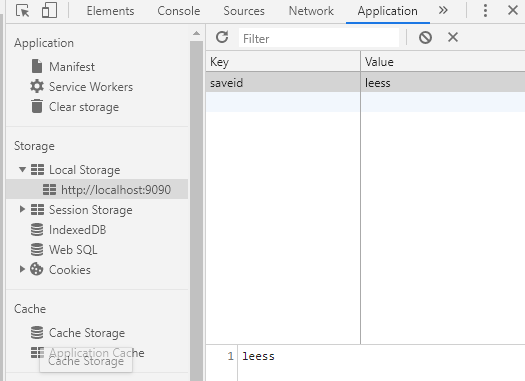Delete selected entry with X icon
Screen dimensions: 525x381
click(x=453, y=37)
